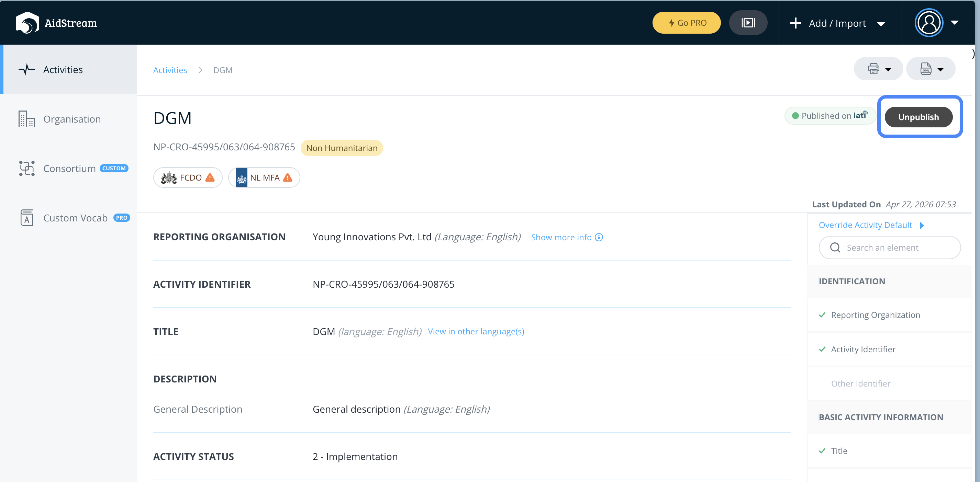Click the ACTIVITY STATUS heading
Viewport: 980px width, 482px height.
[193, 457]
